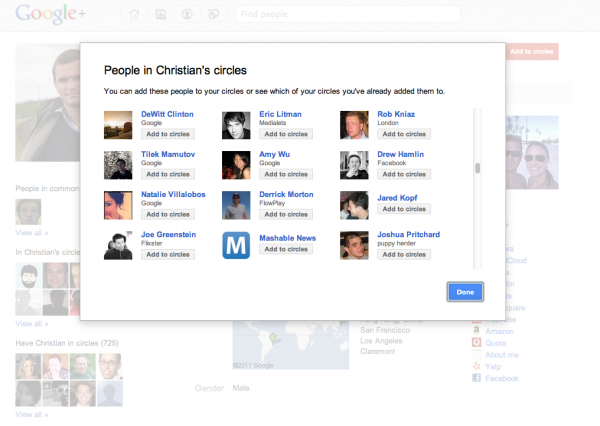
Task: Click the Done button in dialog
Action: coord(465,292)
